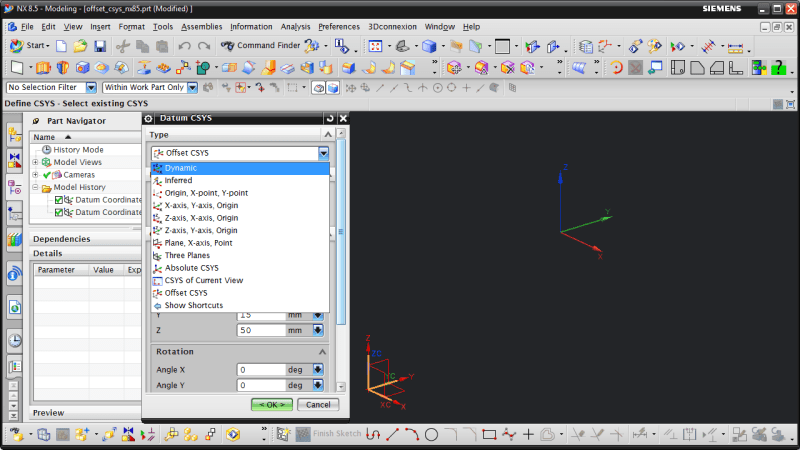Toggle the first Datum Coordinate checkbox
The width and height of the screenshot is (800, 450).
coord(59,200)
